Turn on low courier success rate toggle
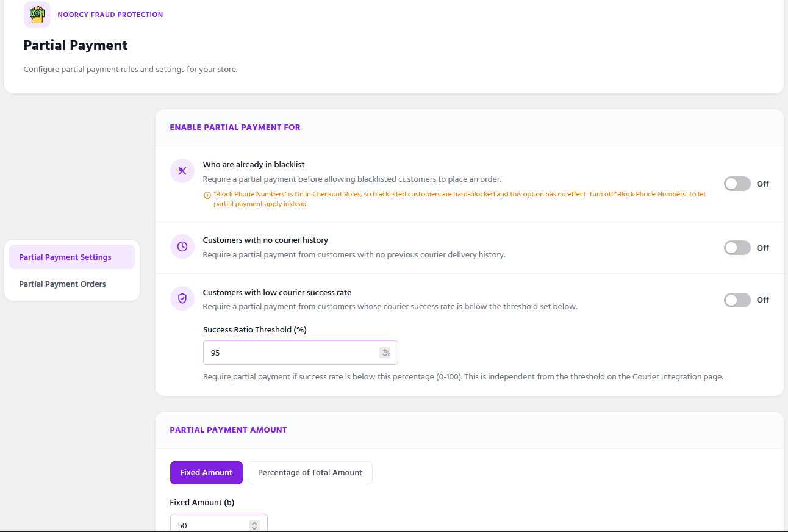 737,300
